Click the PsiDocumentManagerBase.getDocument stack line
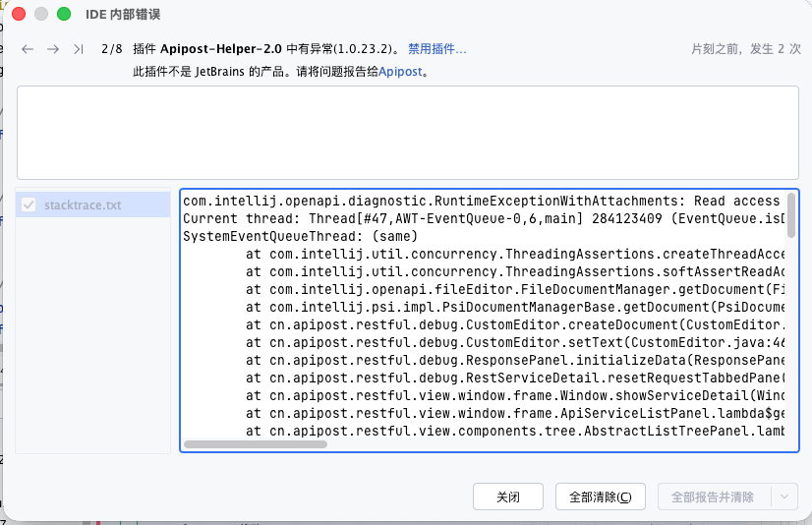This screenshot has width=812, height=525. [x=515, y=307]
